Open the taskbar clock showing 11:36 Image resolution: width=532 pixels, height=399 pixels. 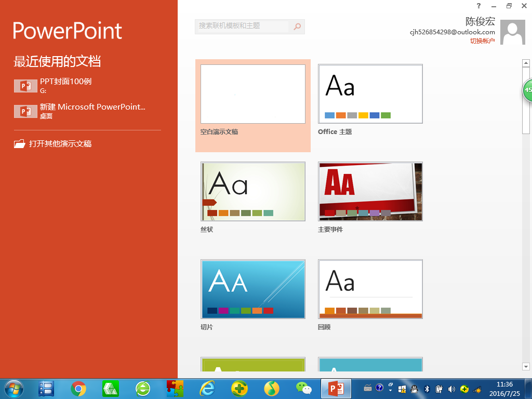click(x=504, y=389)
